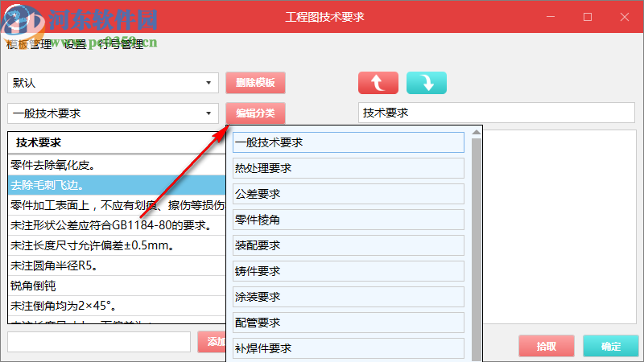This screenshot has width=644, height=362.
Task: Select row 未注圆角半径R5。
Action: 117,265
